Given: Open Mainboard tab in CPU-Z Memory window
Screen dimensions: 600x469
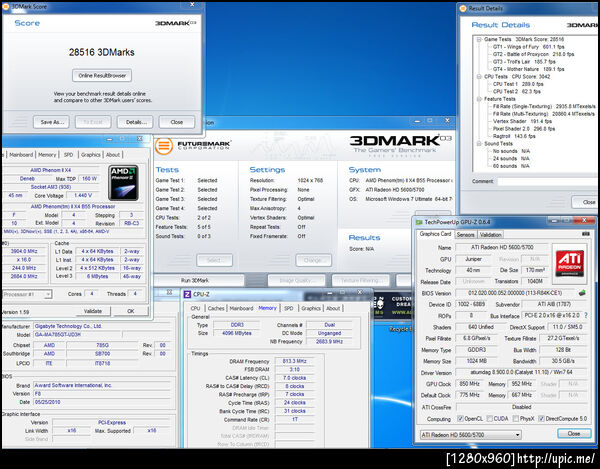Looking at the screenshot, I should (x=241, y=308).
